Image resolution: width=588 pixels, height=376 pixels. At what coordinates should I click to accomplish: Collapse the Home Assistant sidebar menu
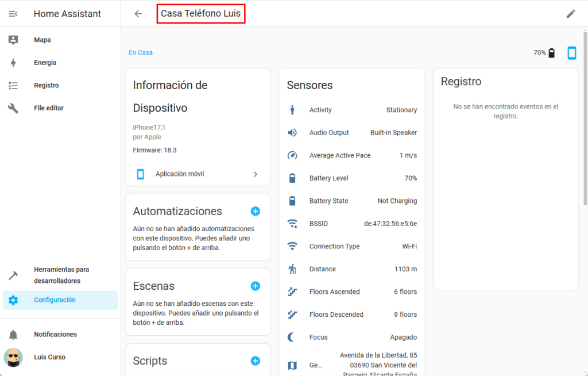[13, 14]
